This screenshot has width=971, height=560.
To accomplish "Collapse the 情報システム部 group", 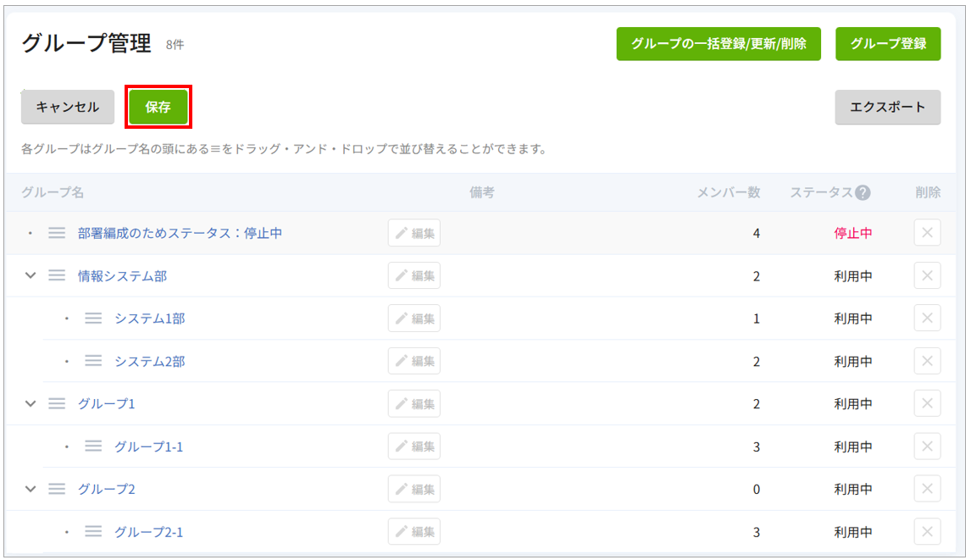I will pyautogui.click(x=31, y=275).
